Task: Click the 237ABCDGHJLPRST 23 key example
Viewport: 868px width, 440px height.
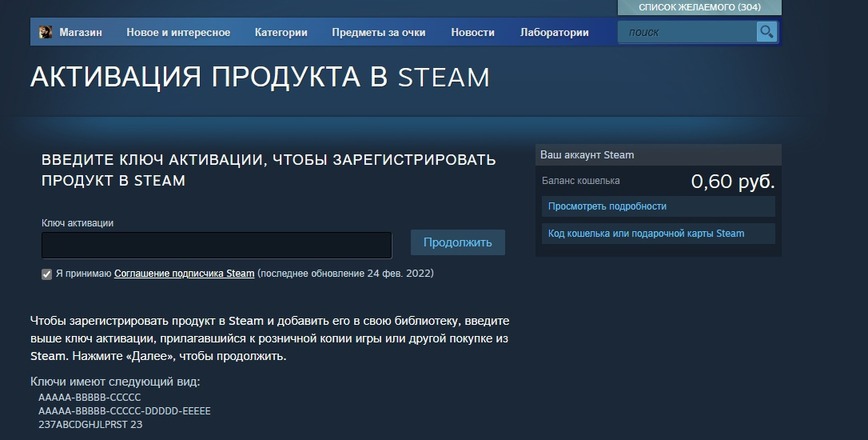Action: (x=90, y=425)
